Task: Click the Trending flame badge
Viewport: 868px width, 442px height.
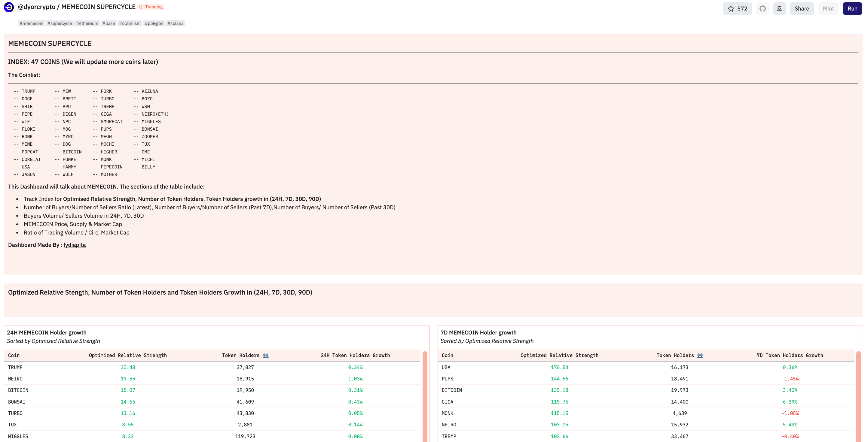Action: 151,7
